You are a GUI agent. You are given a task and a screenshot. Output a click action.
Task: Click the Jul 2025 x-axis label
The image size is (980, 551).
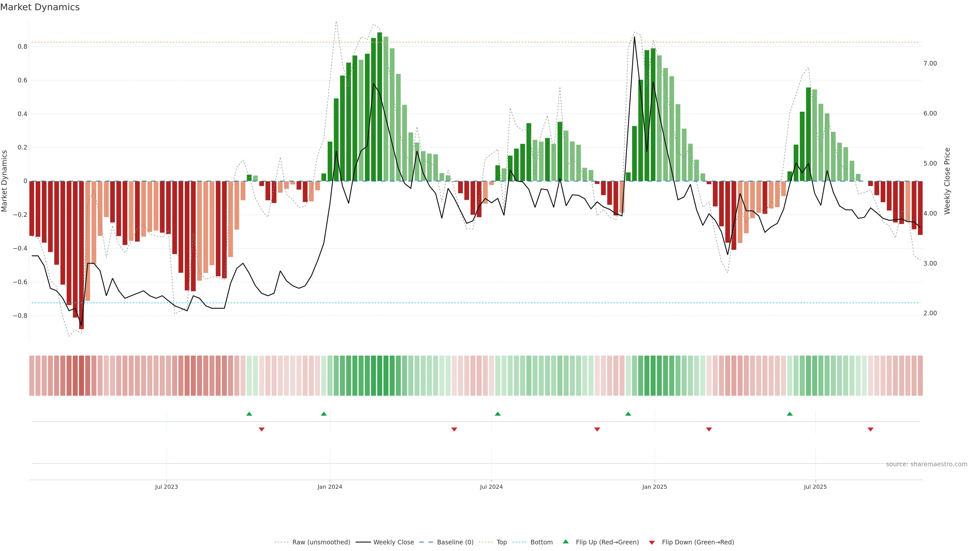[815, 487]
